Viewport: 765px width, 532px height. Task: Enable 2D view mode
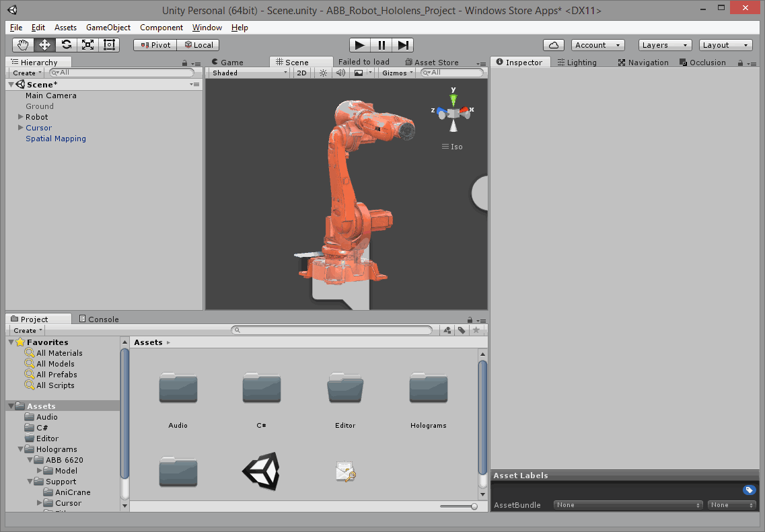(301, 73)
